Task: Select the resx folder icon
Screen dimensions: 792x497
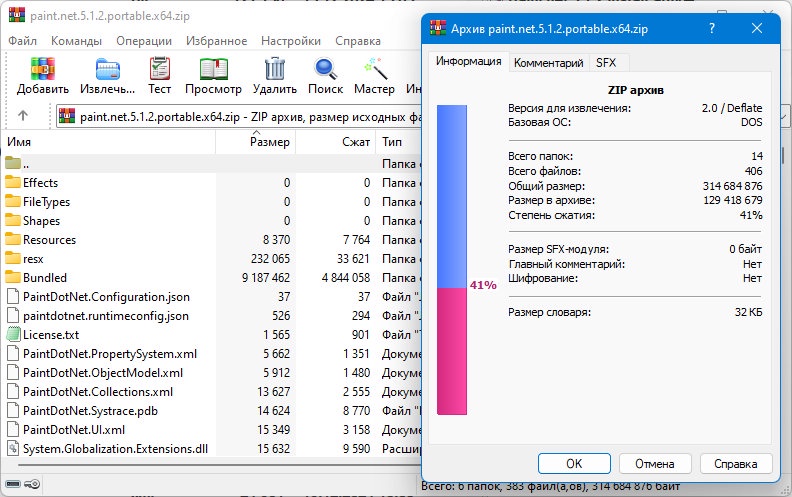Action: (x=13, y=259)
